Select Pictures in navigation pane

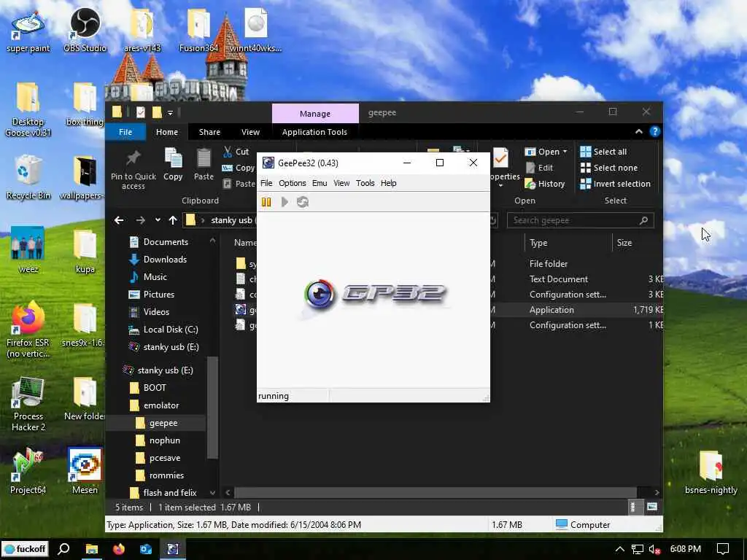pyautogui.click(x=152, y=295)
